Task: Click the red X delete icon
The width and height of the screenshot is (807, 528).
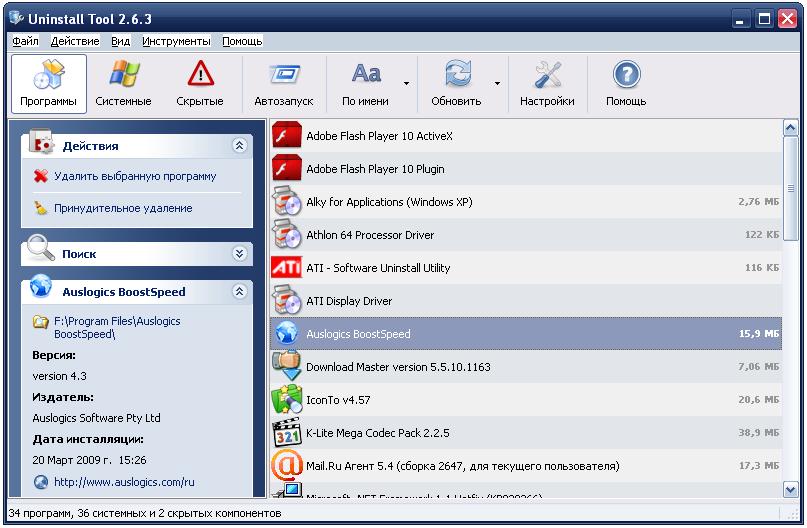Action: pyautogui.click(x=41, y=176)
